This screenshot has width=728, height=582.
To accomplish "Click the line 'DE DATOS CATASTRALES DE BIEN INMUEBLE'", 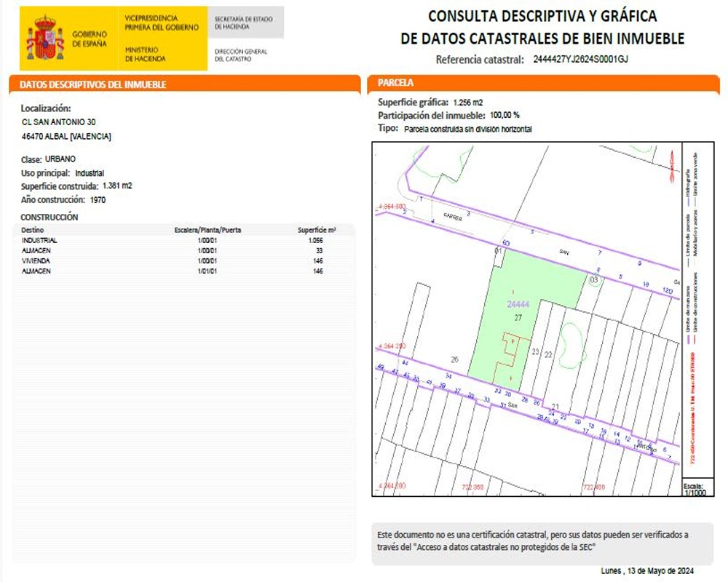I will click(542, 39).
